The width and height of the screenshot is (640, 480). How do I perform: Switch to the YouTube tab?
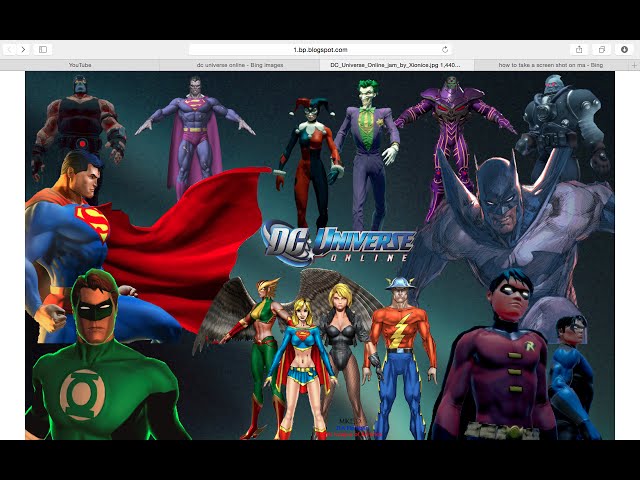click(x=80, y=65)
